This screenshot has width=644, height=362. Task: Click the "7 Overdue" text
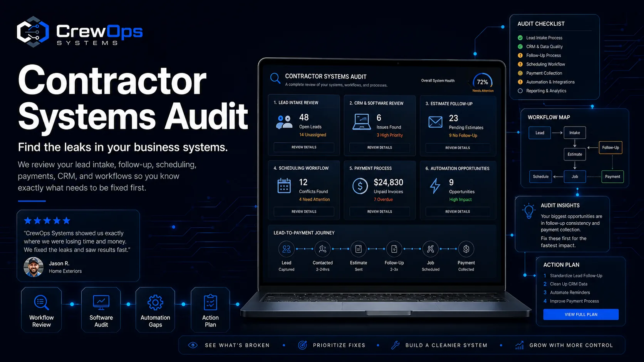pyautogui.click(x=383, y=199)
